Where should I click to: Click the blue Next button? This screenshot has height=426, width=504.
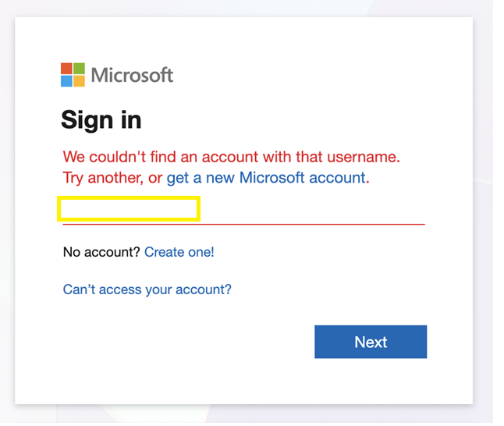371,342
